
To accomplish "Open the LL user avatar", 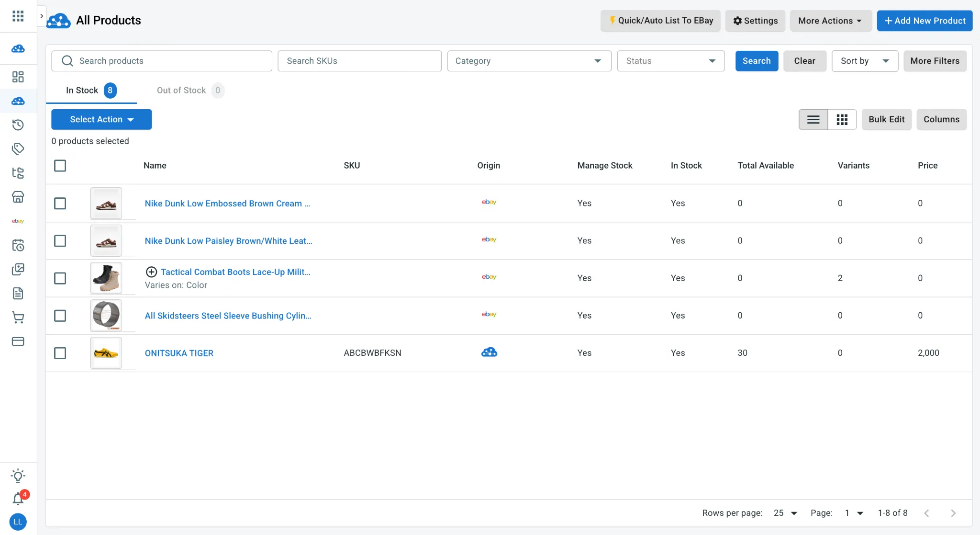I will click(18, 522).
